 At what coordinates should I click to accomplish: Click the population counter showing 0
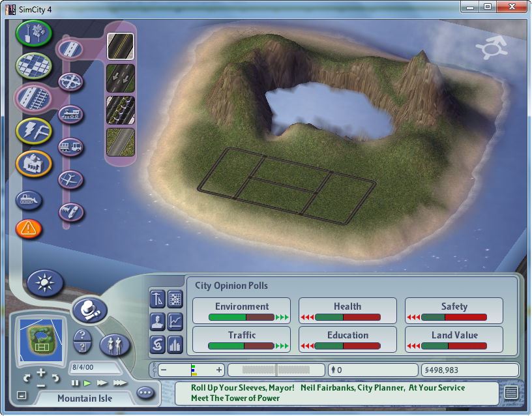pyautogui.click(x=372, y=370)
